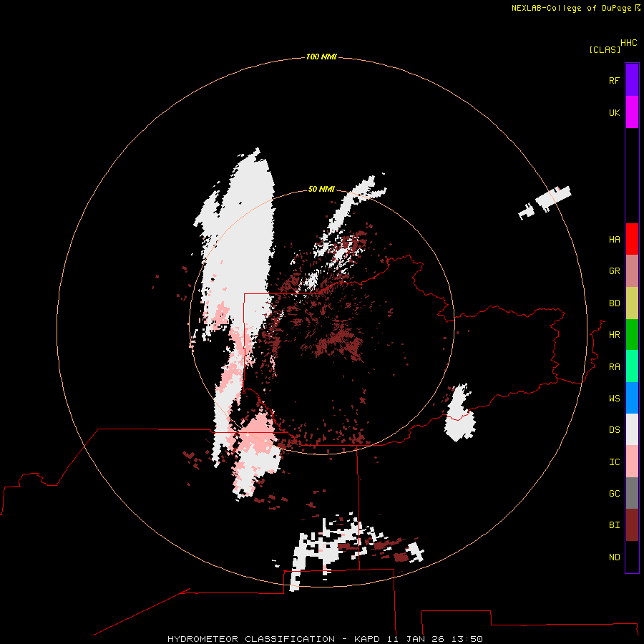The width and height of the screenshot is (644, 644).
Task: Select the IC legend label
Action: coord(614,462)
